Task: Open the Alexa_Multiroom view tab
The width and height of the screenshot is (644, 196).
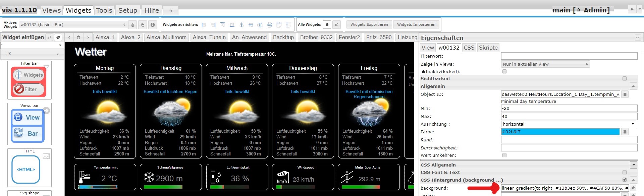Action: coord(166,37)
